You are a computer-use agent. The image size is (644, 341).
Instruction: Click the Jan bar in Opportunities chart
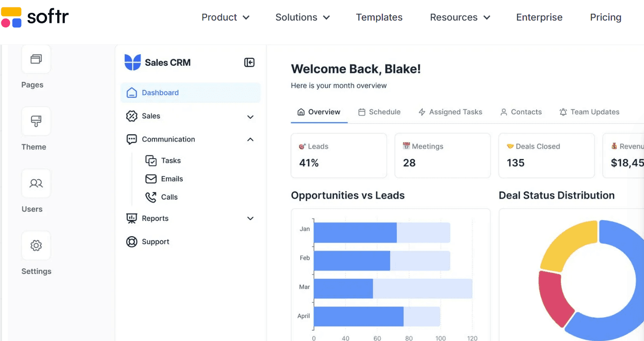click(x=382, y=233)
